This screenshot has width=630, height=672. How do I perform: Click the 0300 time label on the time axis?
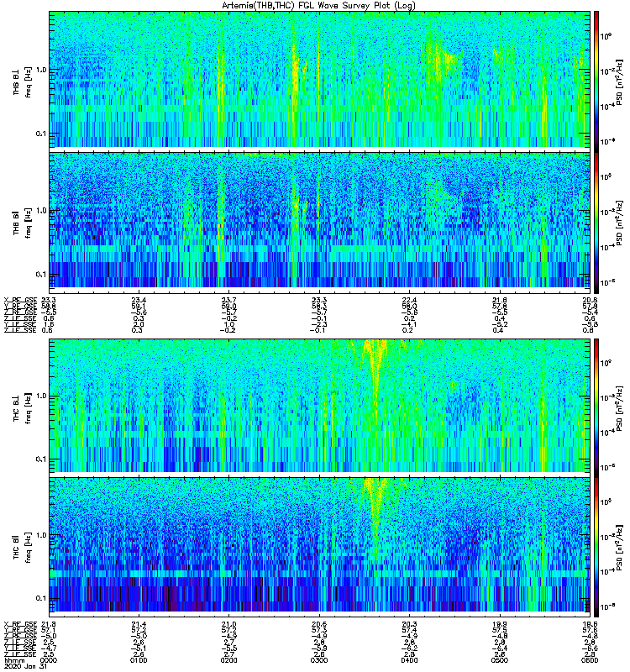click(x=319, y=660)
